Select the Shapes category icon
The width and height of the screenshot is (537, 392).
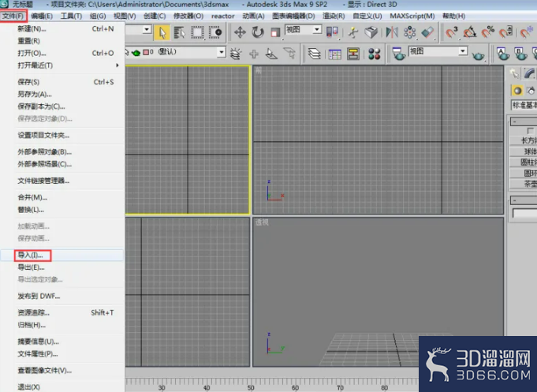(x=531, y=91)
